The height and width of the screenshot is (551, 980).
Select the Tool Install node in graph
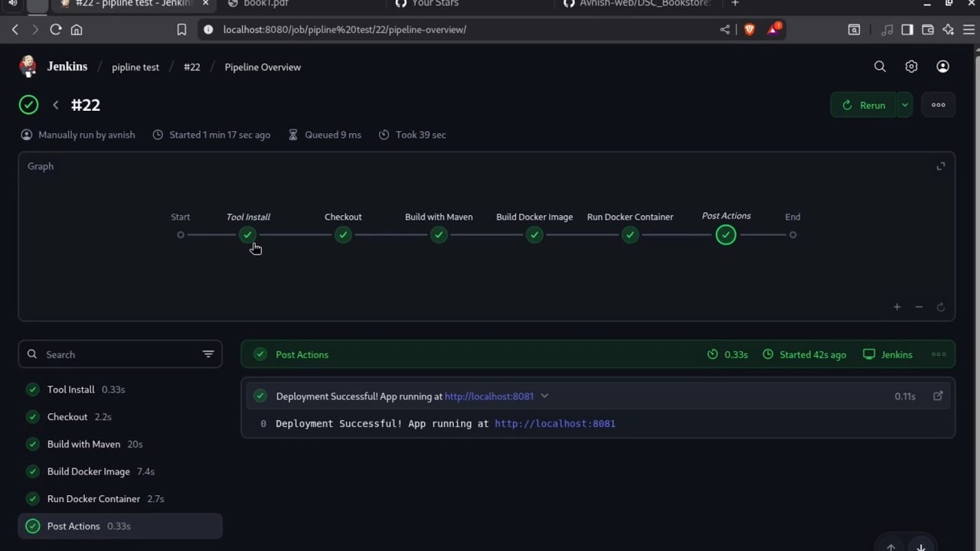247,235
